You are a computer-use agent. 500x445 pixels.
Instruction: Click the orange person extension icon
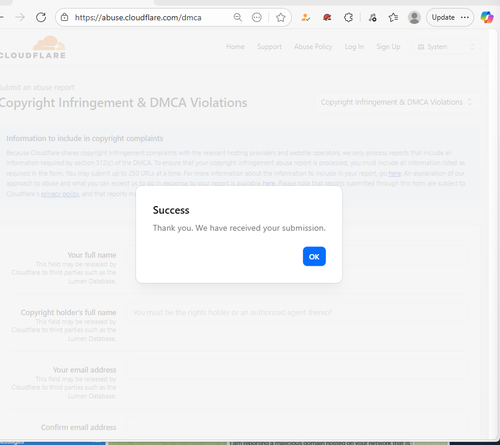click(306, 17)
